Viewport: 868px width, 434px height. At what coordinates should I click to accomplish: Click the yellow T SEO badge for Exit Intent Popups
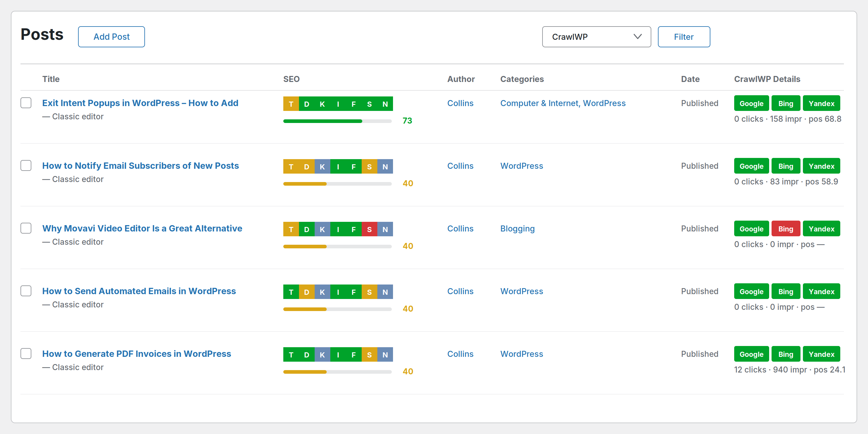tap(291, 104)
